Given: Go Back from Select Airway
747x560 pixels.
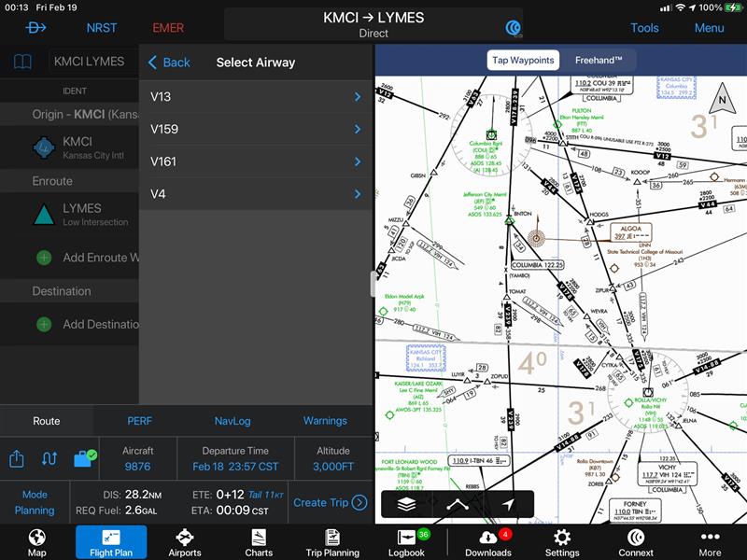Looking at the screenshot, I should 169,63.
